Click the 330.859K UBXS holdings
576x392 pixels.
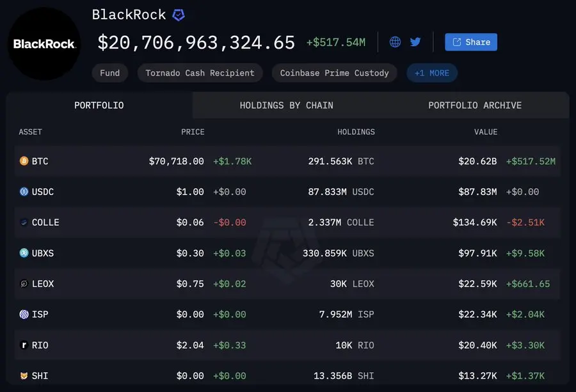point(339,253)
